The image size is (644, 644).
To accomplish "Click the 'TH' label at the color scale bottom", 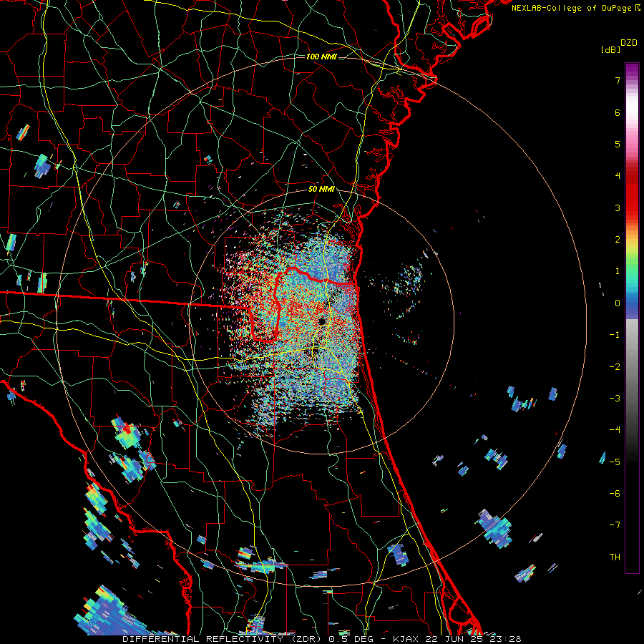I will (x=615, y=557).
